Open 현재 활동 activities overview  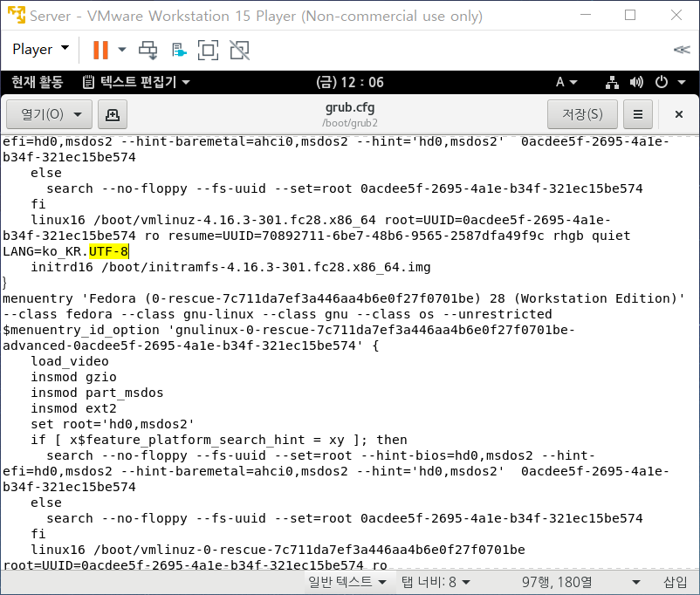(x=37, y=82)
